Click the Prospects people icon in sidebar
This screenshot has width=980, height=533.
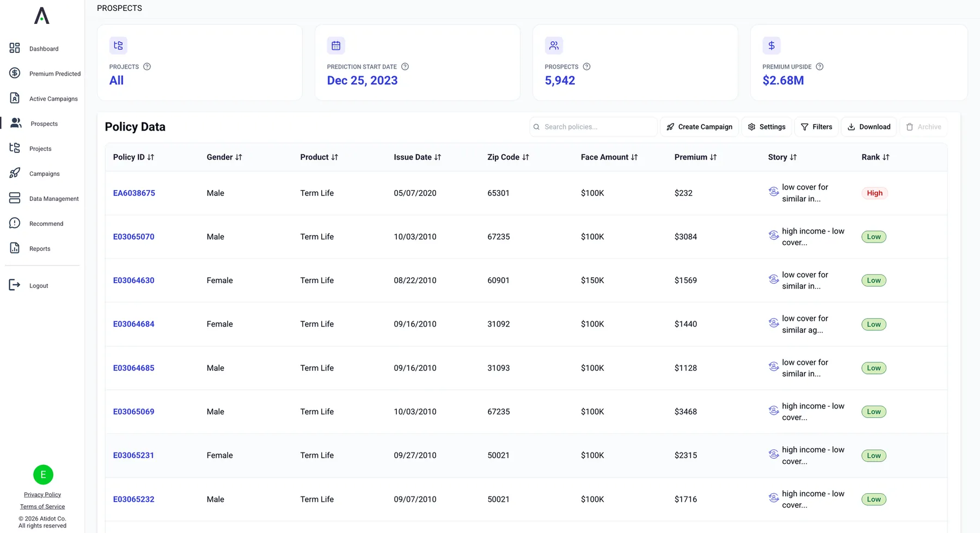point(16,123)
